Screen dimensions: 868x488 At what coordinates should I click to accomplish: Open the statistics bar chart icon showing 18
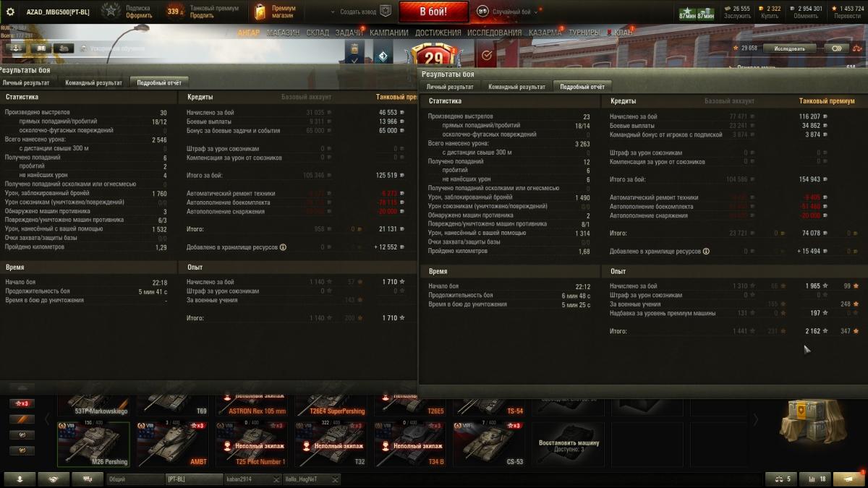(x=816, y=479)
